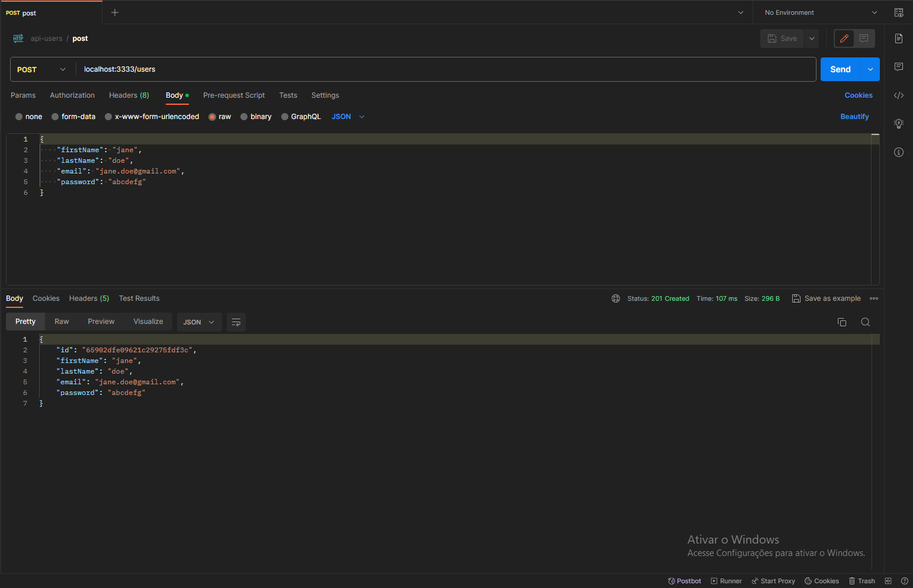Switch to comment mode icon
Image resolution: width=913 pixels, height=588 pixels.
tap(864, 38)
